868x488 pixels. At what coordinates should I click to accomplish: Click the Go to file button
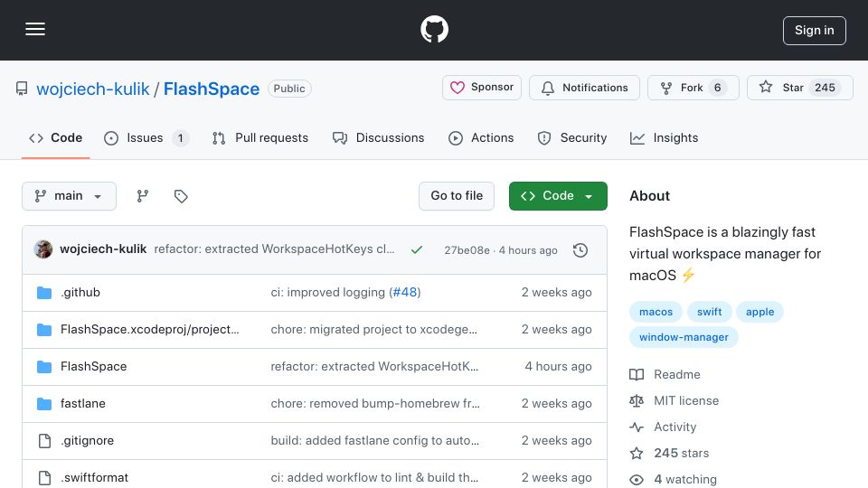[x=457, y=196]
